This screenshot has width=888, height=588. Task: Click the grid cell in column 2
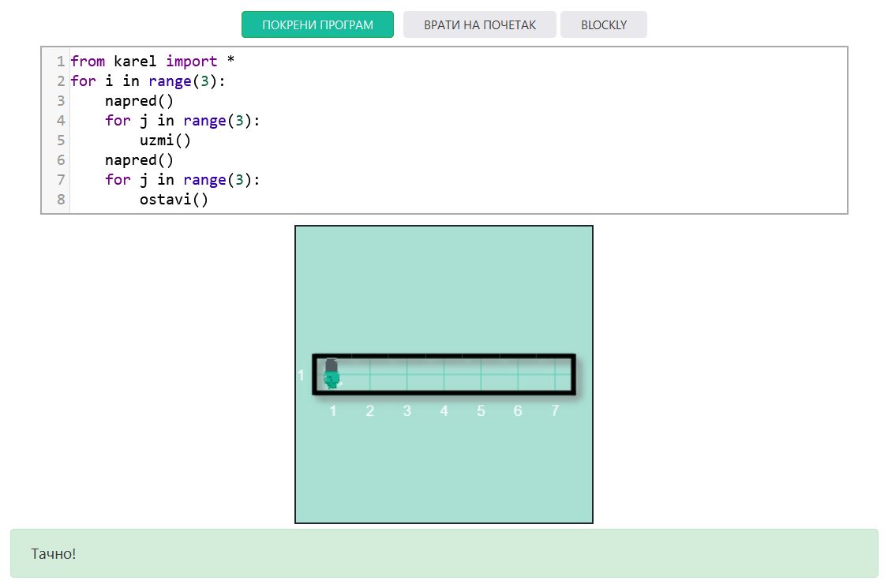[369, 374]
